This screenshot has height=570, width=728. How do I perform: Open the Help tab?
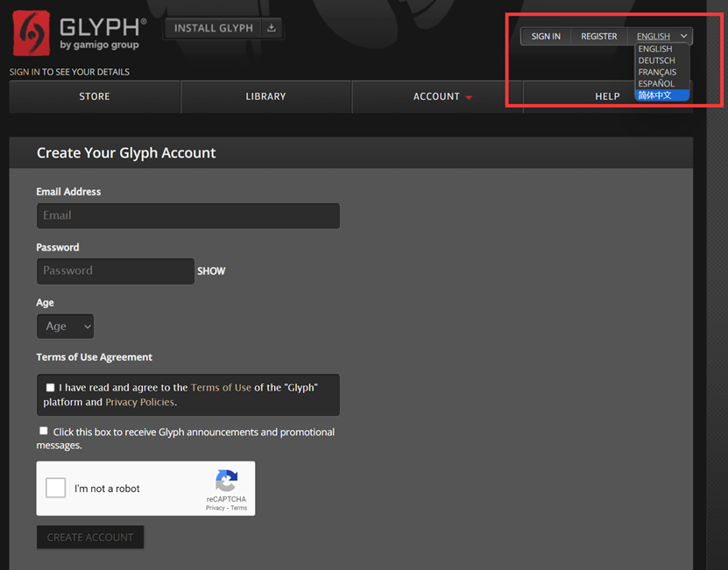click(607, 96)
